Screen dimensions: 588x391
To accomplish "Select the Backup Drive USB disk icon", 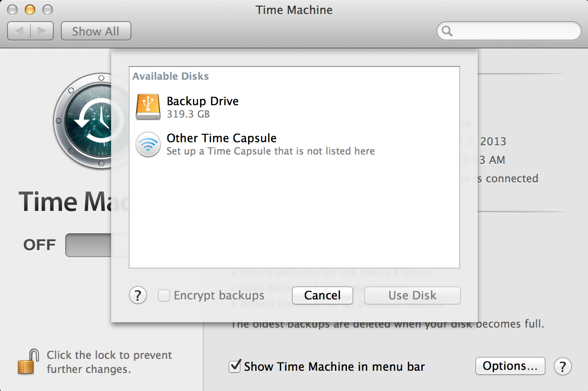I will coord(148,107).
